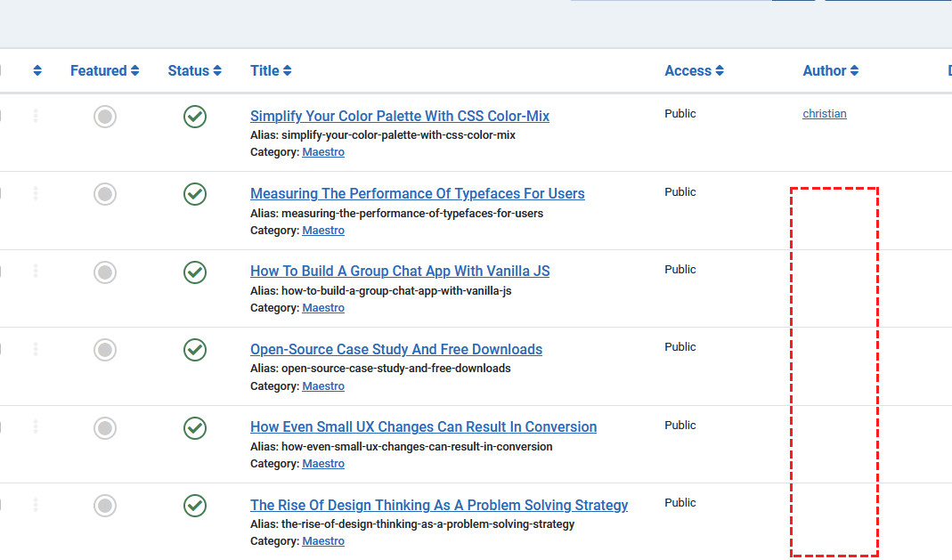The image size is (952, 560).
Task: Toggle featured for How To Build A Group Chat App
Action: [105, 272]
